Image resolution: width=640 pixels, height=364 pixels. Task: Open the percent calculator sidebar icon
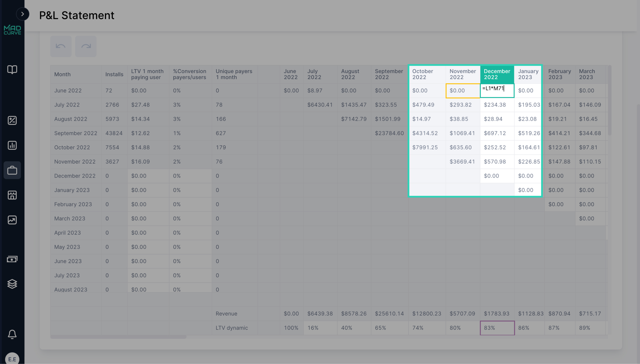pyautogui.click(x=12, y=121)
